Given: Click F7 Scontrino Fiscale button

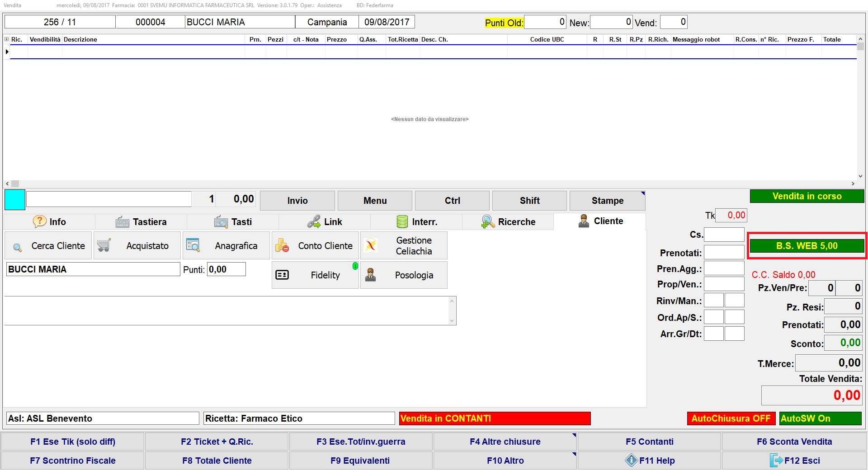Looking at the screenshot, I should point(73,461).
